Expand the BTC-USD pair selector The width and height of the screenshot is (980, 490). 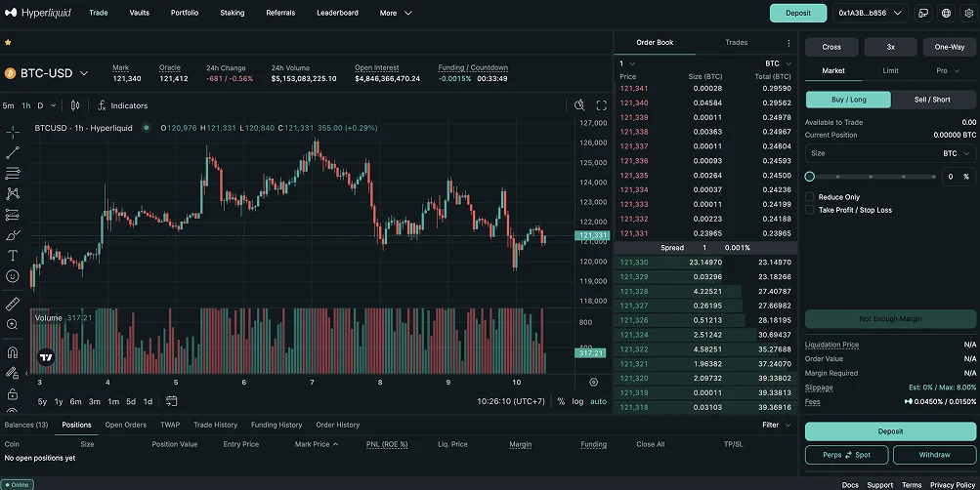pos(47,73)
